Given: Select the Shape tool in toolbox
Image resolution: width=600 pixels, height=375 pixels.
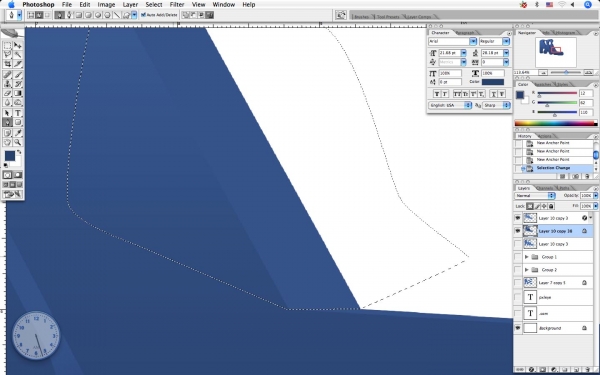Looking at the screenshot, I should click(x=18, y=122).
